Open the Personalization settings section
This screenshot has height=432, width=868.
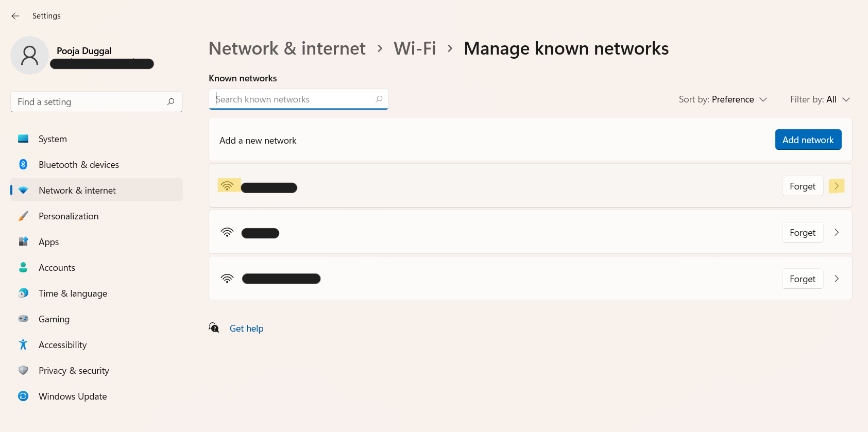point(69,216)
